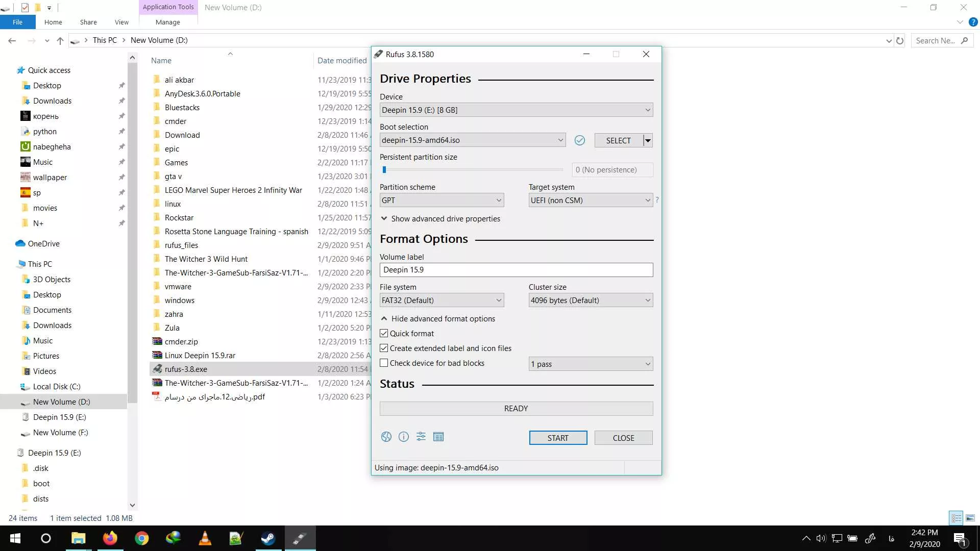Viewport: 980px width, 551px height.
Task: Open the File menu tab
Action: click(x=17, y=22)
